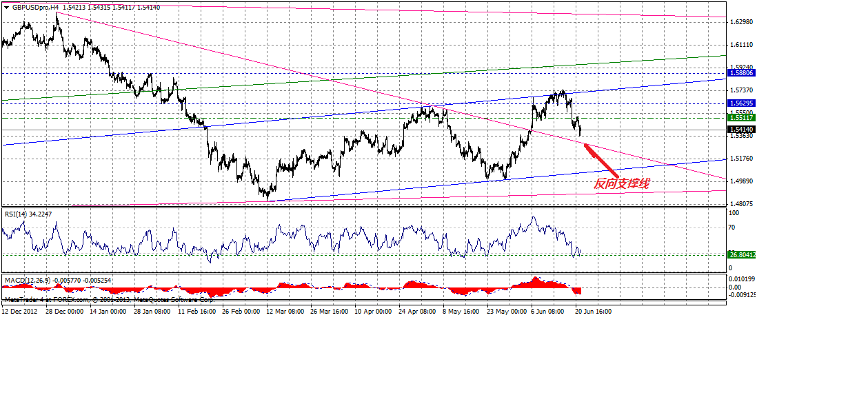The height and width of the screenshot is (404, 868).
Task: Click the 12 Dec 2012 date label
Action: 19,311
